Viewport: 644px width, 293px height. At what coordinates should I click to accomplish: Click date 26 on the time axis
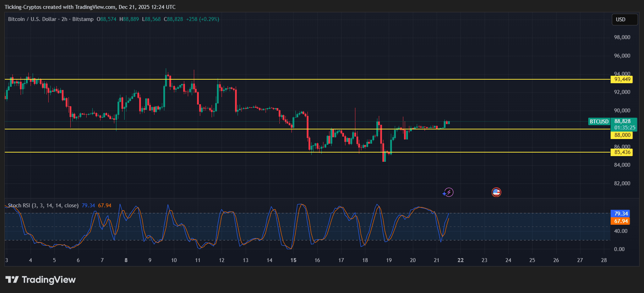click(x=556, y=260)
